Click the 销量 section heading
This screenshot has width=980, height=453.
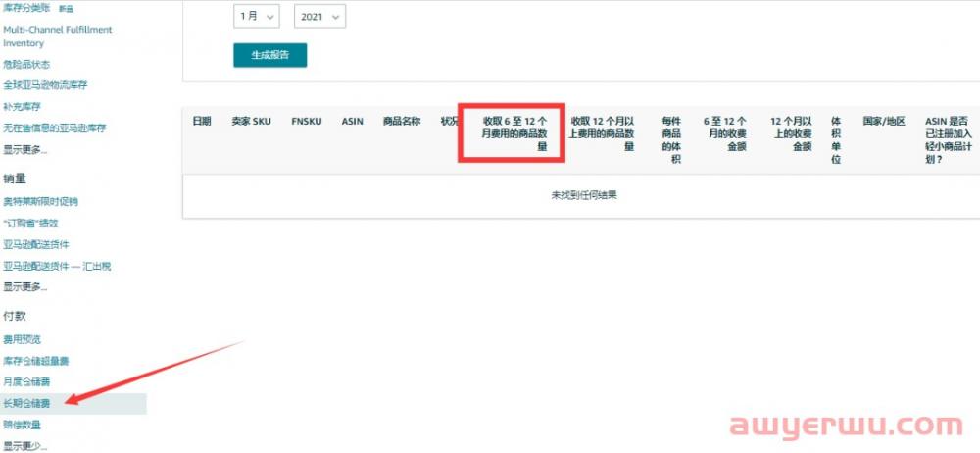(x=15, y=179)
